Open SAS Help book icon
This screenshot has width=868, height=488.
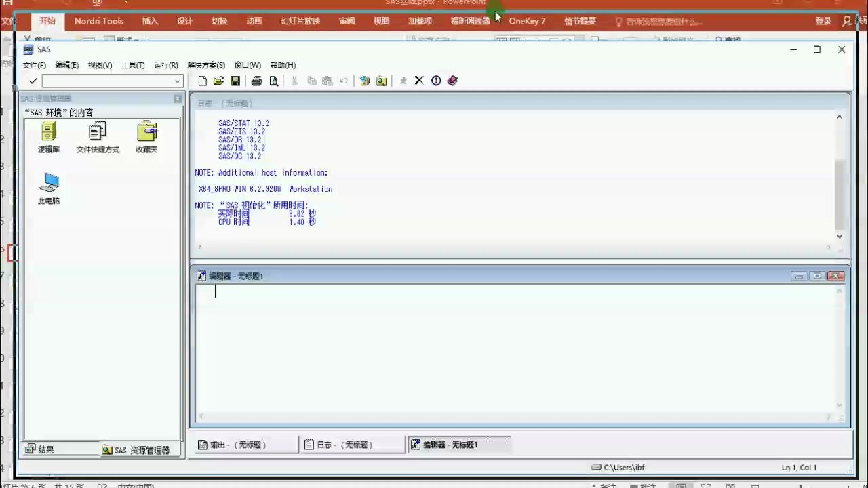coord(452,81)
